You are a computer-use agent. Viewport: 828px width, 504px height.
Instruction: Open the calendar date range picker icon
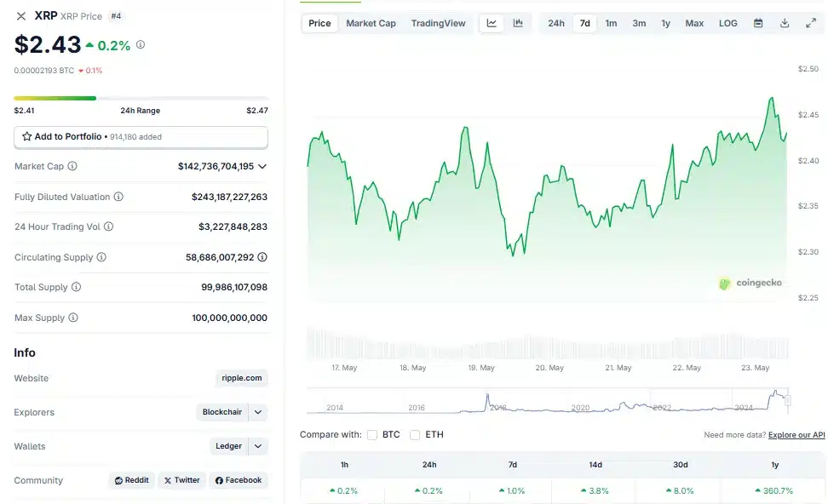[758, 23]
